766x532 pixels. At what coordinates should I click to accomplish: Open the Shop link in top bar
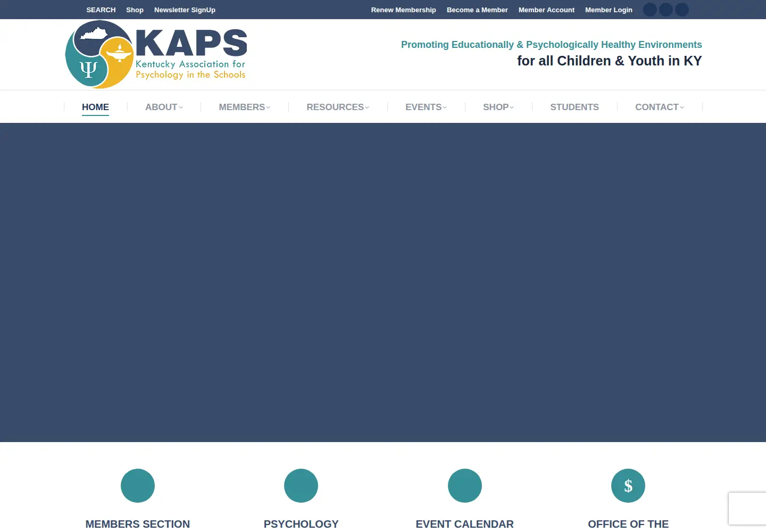point(135,10)
